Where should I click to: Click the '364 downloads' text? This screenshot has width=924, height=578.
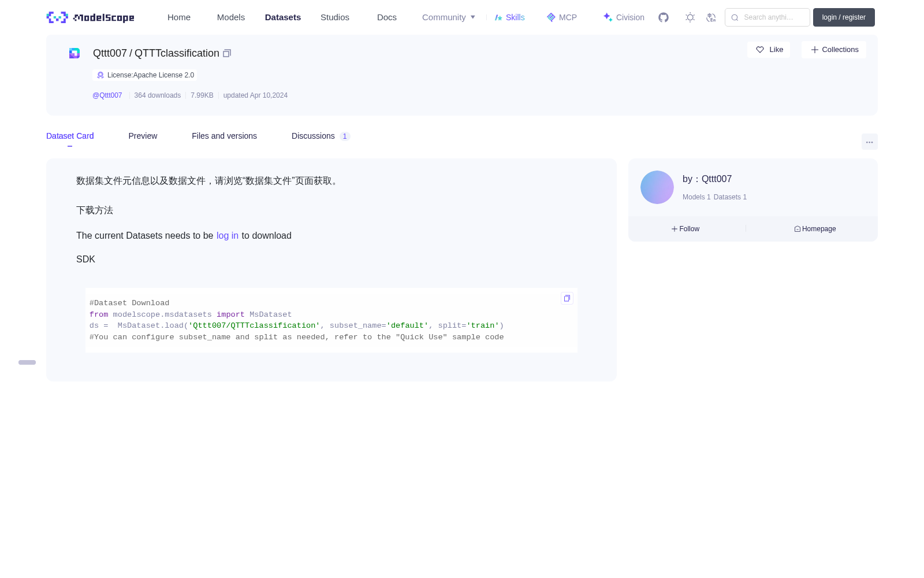coord(158,95)
